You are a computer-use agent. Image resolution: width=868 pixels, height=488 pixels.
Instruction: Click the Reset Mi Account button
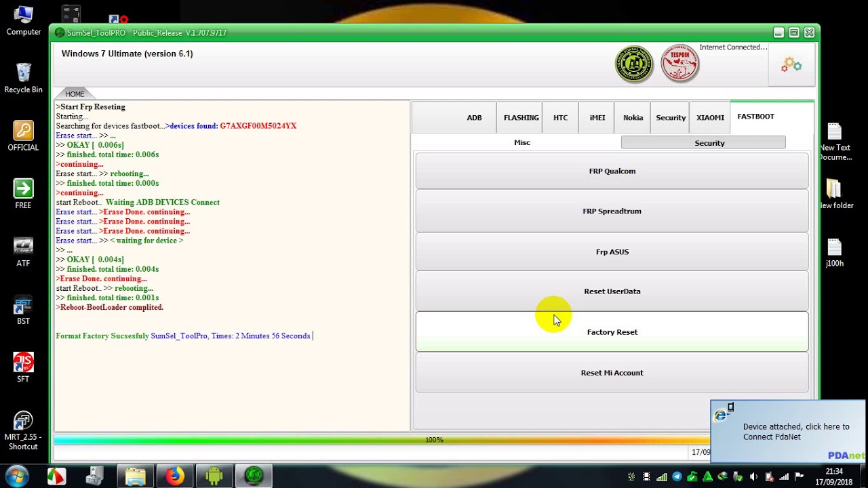click(x=612, y=373)
